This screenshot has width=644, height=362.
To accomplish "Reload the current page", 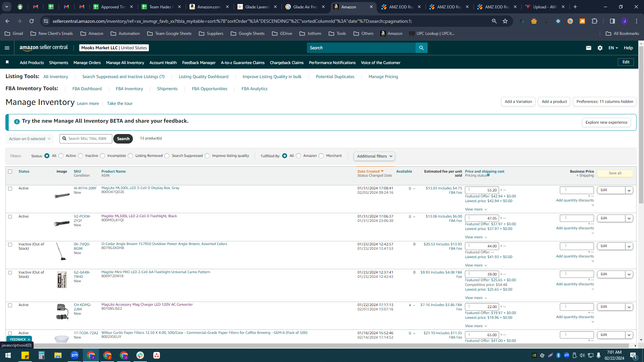I will [x=32, y=21].
